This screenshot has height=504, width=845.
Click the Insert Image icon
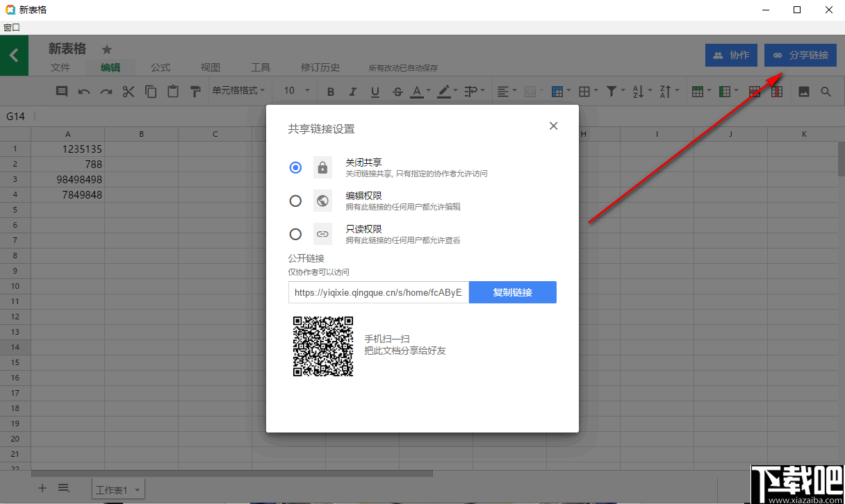tap(803, 91)
